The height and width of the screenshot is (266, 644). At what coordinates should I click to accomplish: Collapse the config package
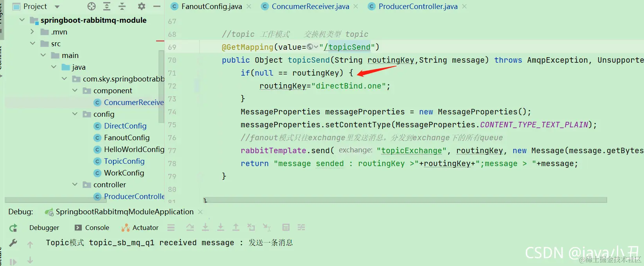click(75, 114)
